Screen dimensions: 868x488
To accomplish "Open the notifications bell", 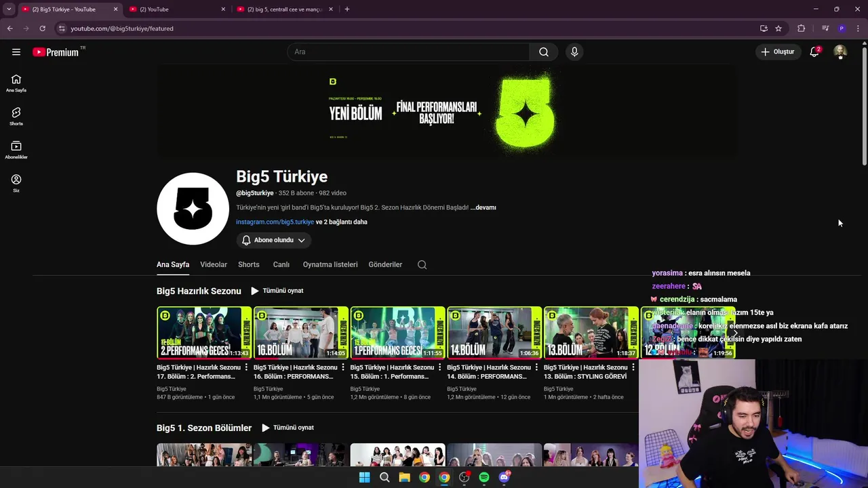I will (x=814, y=52).
